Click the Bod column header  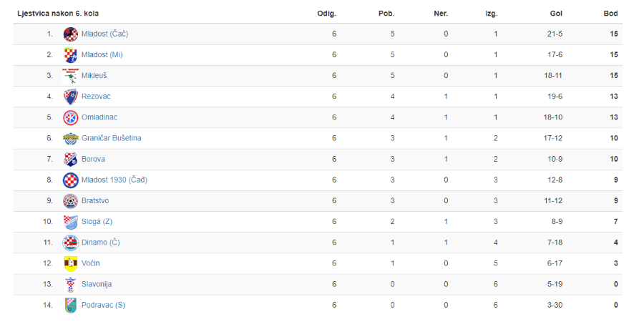click(x=611, y=14)
